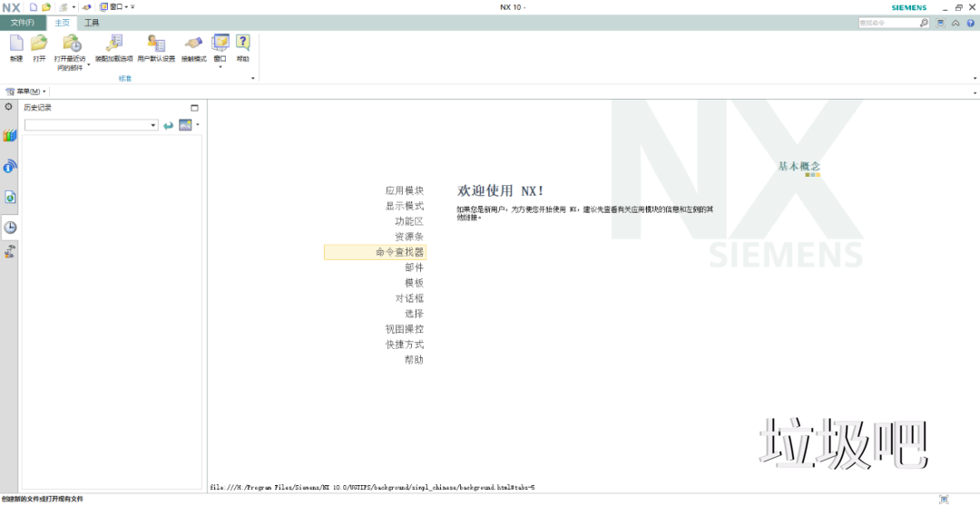Image resolution: width=980 pixels, height=505 pixels.
Task: Click the 应用模块 link on welcome page
Action: tap(404, 190)
